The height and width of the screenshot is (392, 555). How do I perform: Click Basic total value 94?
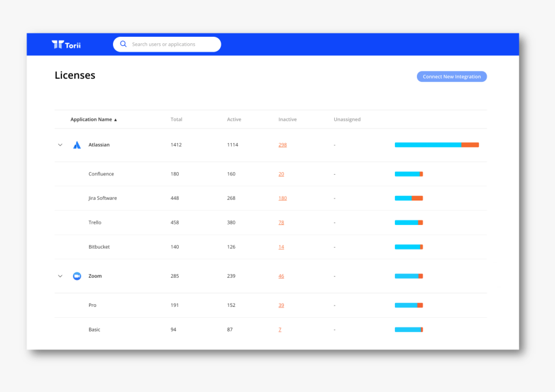(173, 330)
